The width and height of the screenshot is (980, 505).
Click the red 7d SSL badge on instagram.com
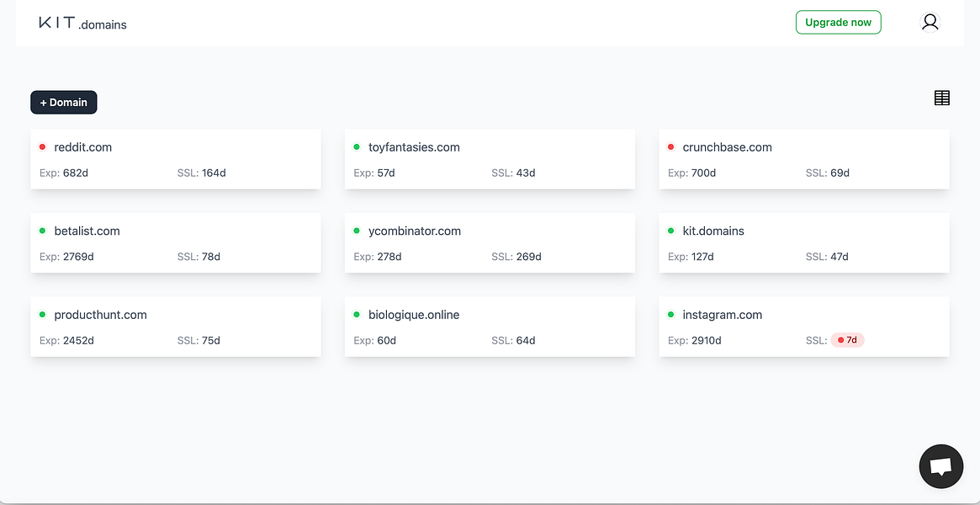tap(847, 340)
